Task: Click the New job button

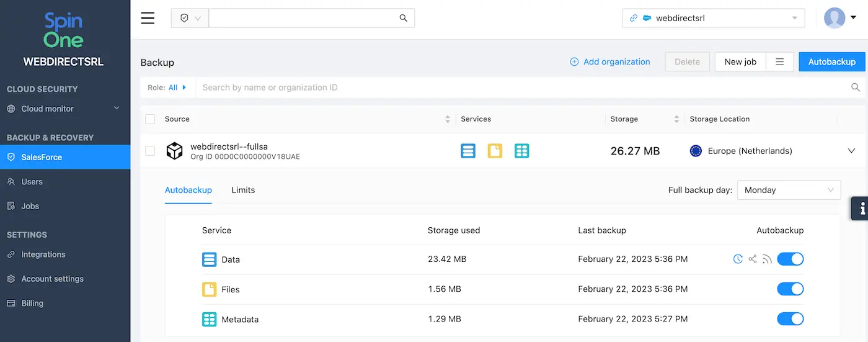Action: pos(740,61)
